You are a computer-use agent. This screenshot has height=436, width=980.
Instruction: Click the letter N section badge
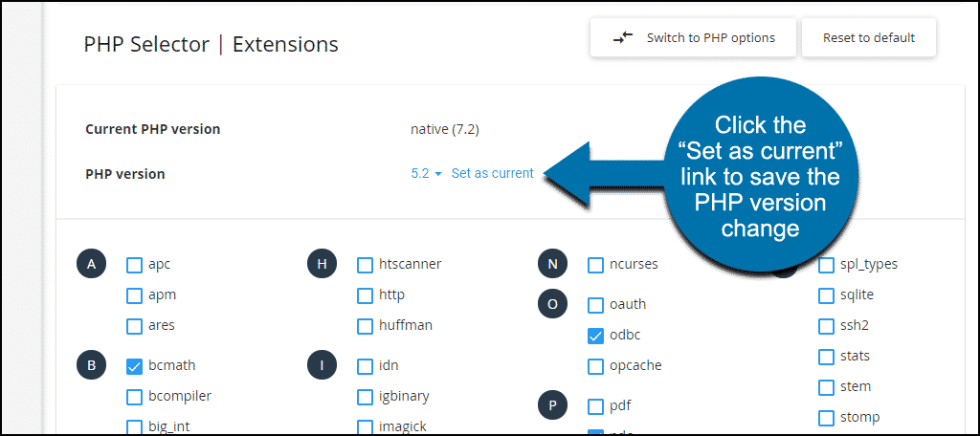[552, 265]
